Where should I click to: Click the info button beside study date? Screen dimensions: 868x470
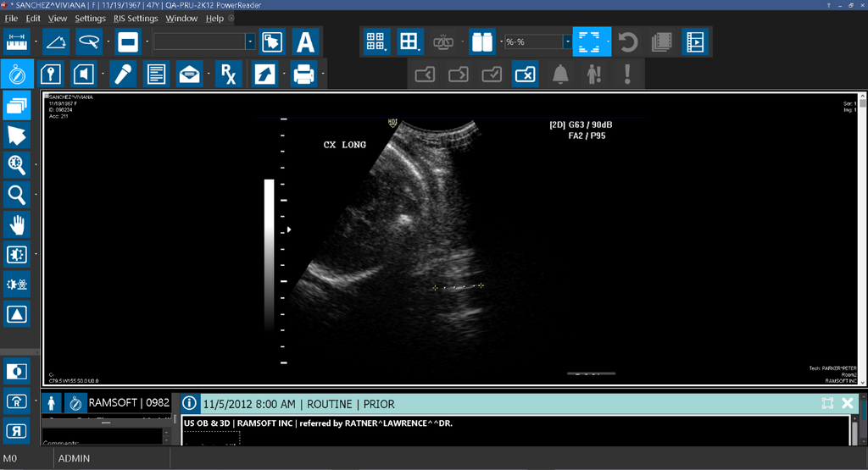pyautogui.click(x=190, y=404)
